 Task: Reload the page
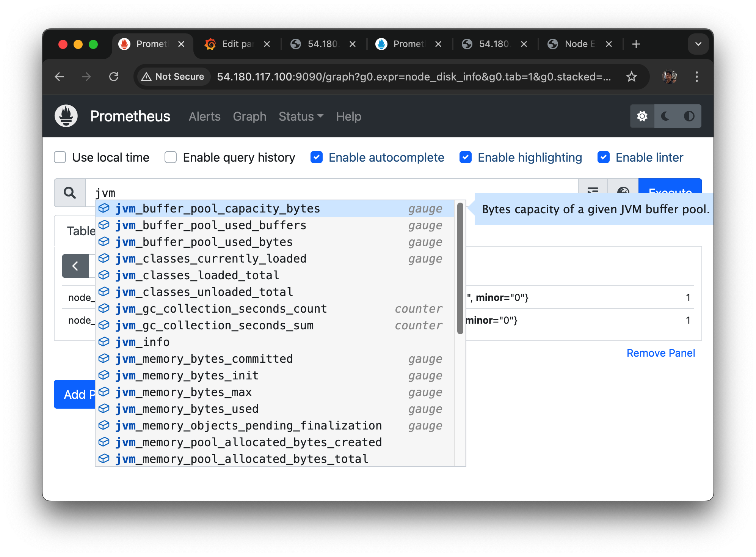[x=114, y=77]
